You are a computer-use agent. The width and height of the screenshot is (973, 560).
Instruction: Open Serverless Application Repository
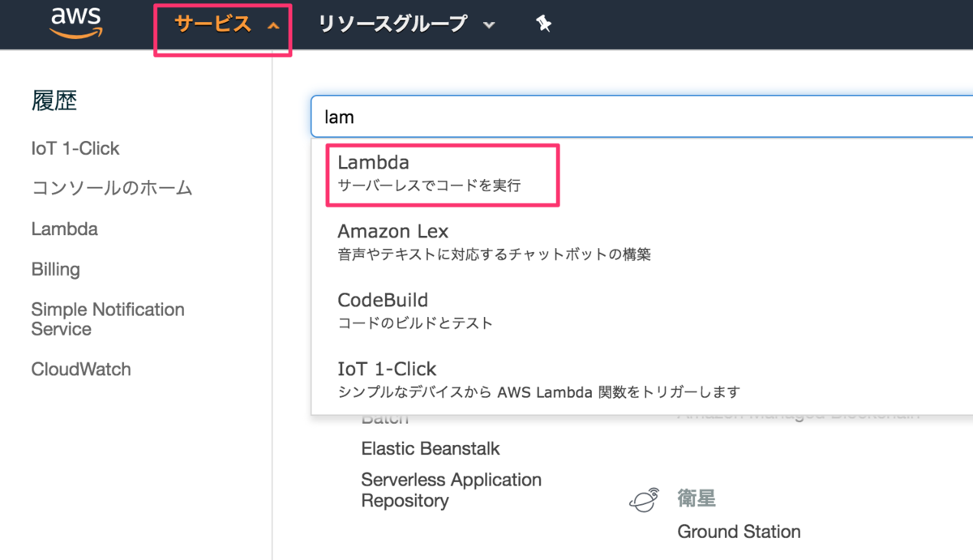[452, 489]
